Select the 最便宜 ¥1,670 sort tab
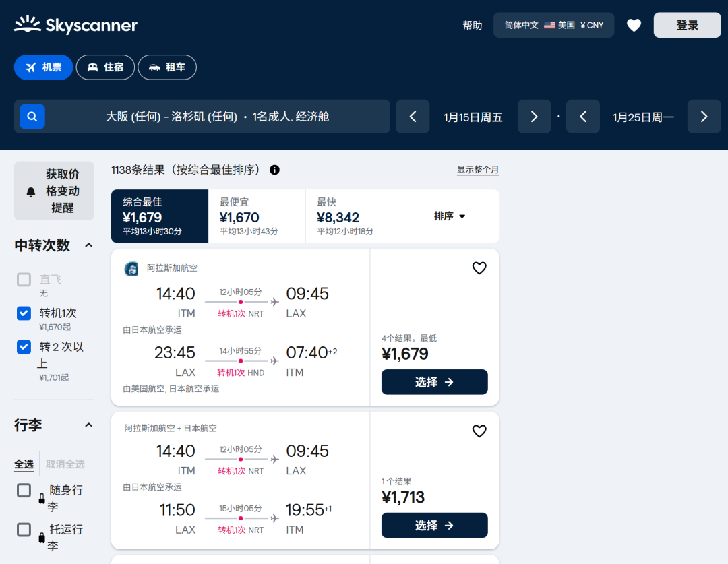The width and height of the screenshot is (728, 564). coord(257,216)
